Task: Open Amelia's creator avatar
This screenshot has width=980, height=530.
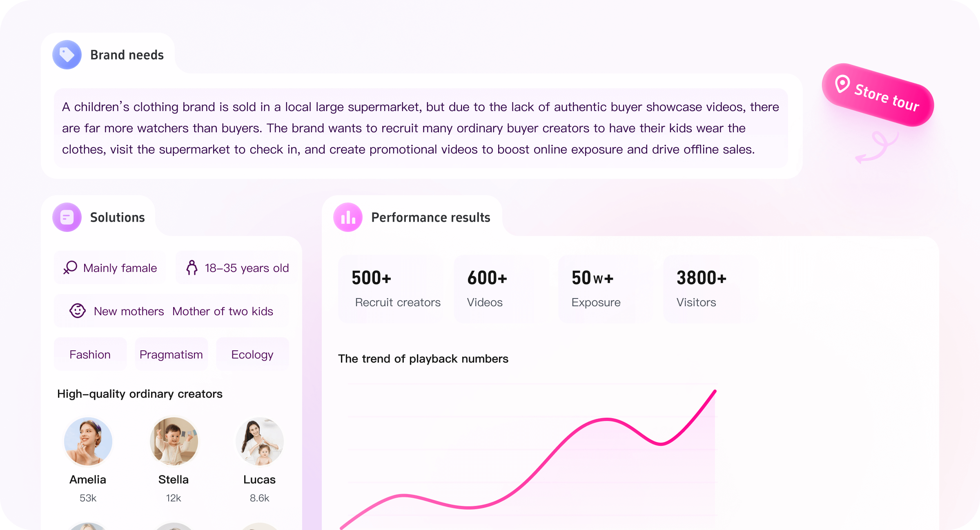Action: click(88, 441)
